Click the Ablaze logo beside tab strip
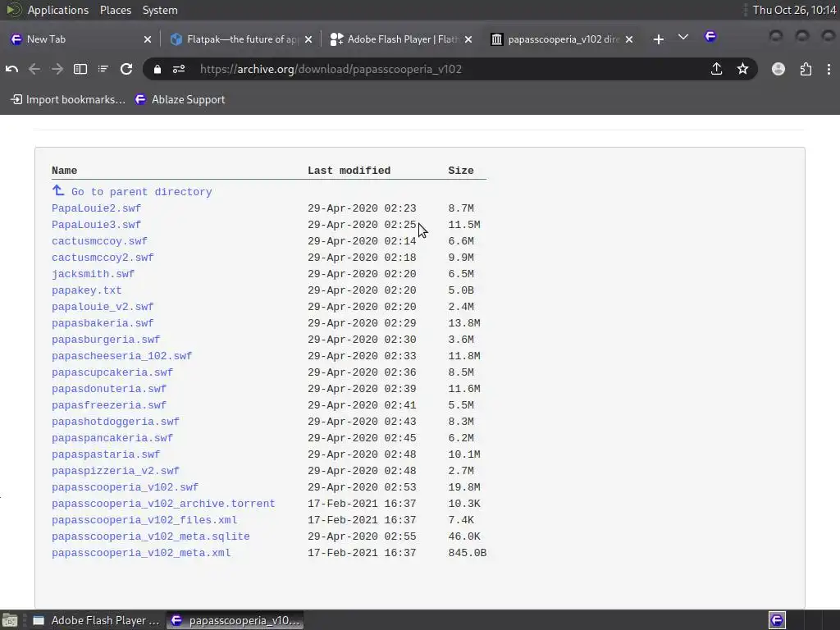840x630 pixels. click(710, 36)
